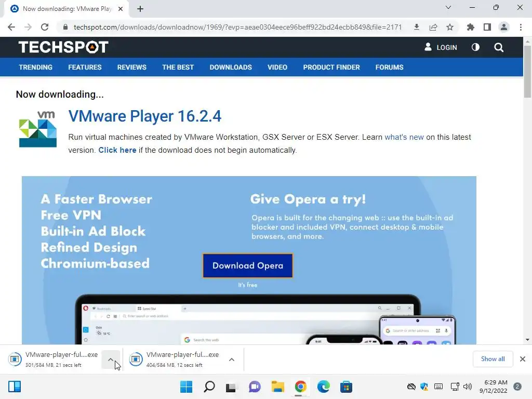This screenshot has height=399, width=532.
Task: Open the what's new link
Action: point(404,137)
